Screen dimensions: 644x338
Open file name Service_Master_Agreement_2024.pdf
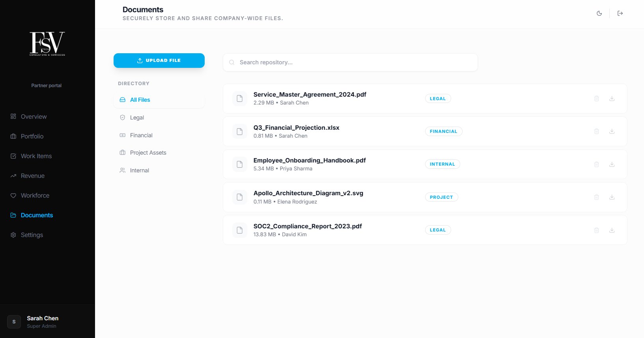[310, 95]
